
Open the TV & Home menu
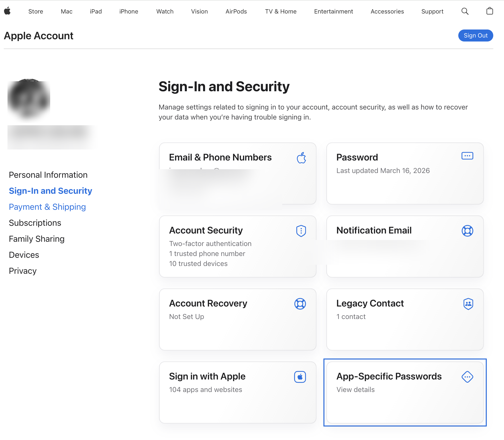281,11
